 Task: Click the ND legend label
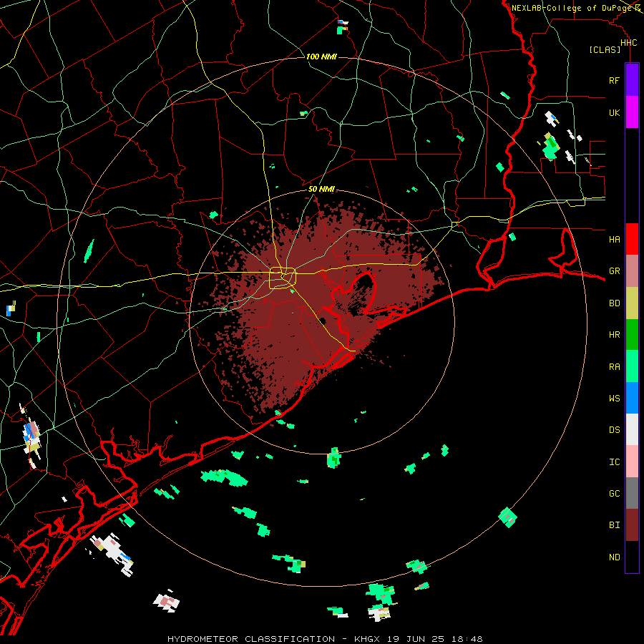(614, 557)
